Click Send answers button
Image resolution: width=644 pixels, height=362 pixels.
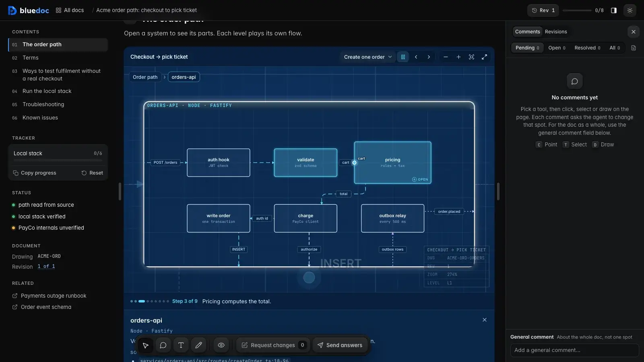(340, 345)
